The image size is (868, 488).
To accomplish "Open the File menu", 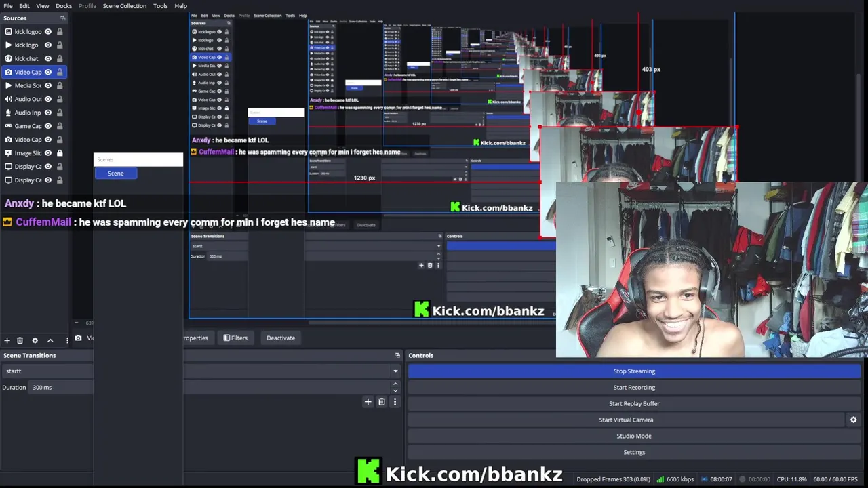I will (8, 6).
